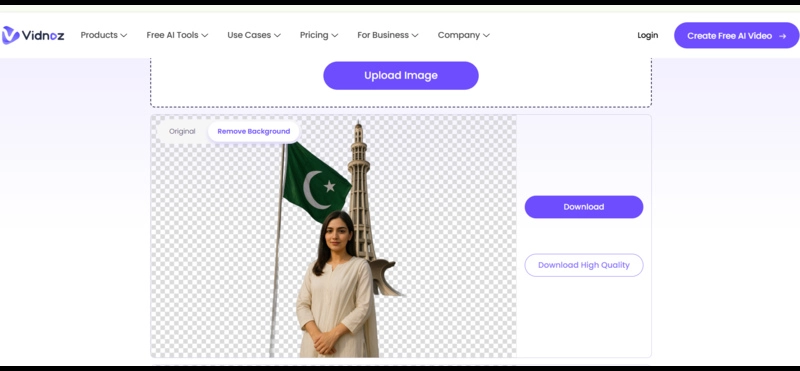Click the purple Download button
This screenshot has height=371, width=800.
click(584, 207)
